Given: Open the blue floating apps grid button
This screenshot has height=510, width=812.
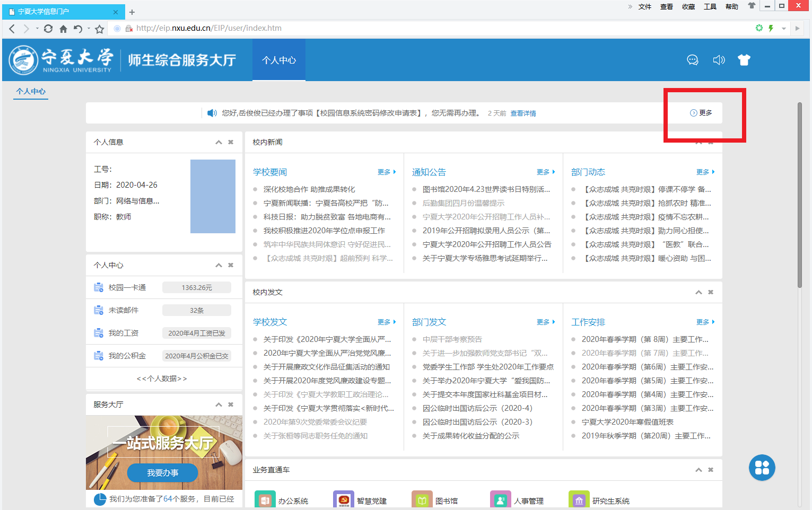Looking at the screenshot, I should tap(762, 468).
